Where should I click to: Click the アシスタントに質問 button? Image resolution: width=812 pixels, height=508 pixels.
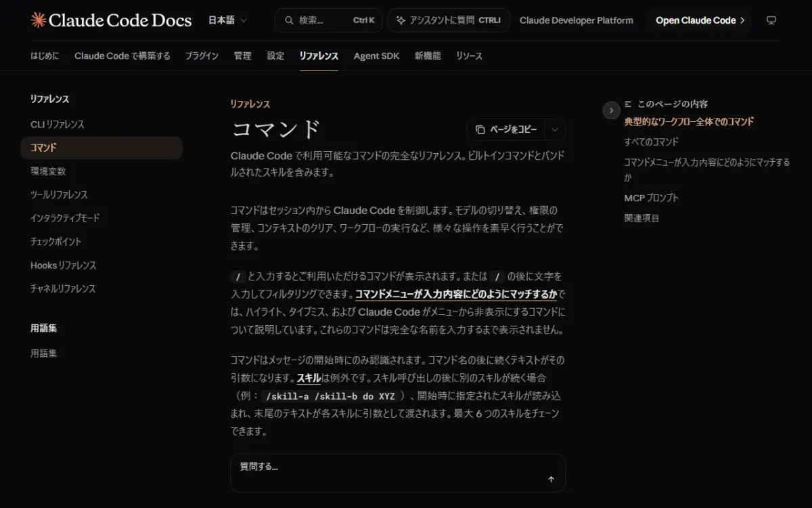pyautogui.click(x=449, y=20)
